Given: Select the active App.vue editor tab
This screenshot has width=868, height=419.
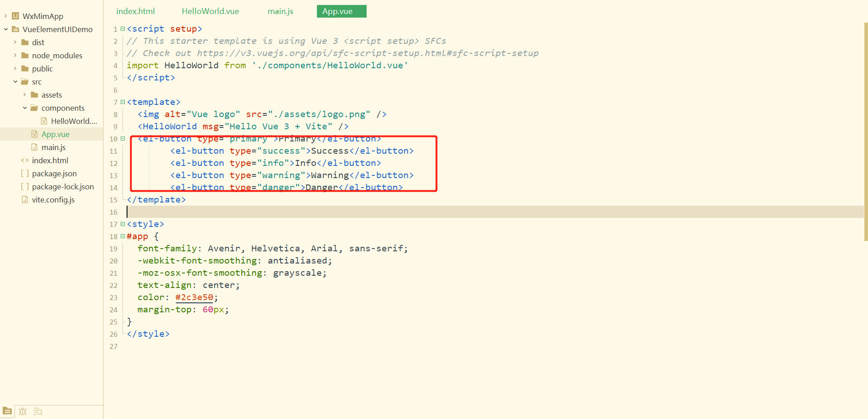Looking at the screenshot, I should click(x=341, y=11).
